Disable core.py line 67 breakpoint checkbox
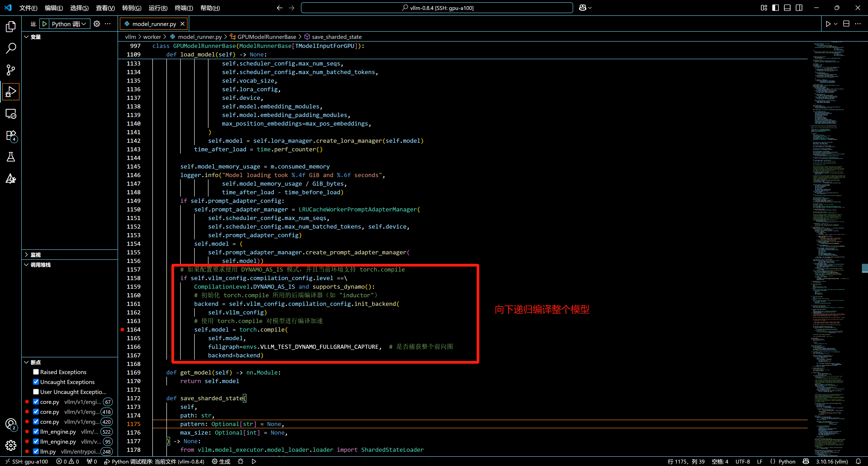The width and height of the screenshot is (868, 466). [x=36, y=402]
